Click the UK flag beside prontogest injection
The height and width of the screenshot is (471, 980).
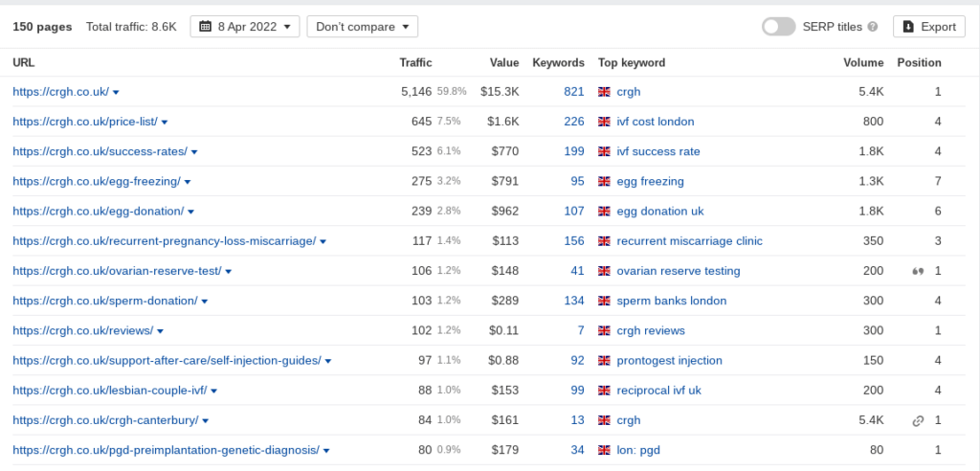(604, 361)
